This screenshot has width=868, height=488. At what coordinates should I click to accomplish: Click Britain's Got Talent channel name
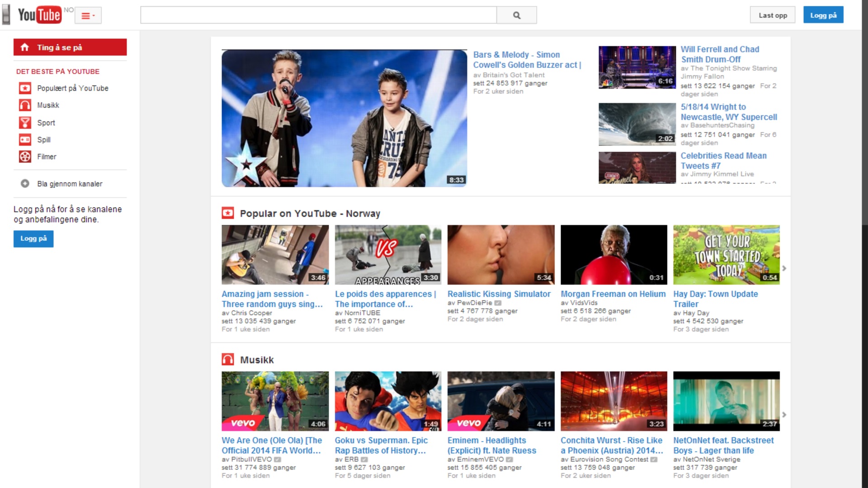pyautogui.click(x=513, y=75)
